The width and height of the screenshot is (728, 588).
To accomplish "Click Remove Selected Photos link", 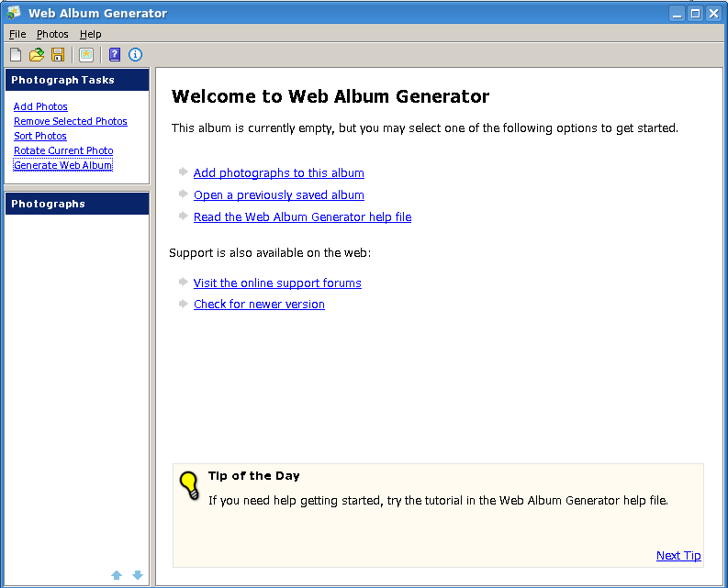I will [71, 121].
